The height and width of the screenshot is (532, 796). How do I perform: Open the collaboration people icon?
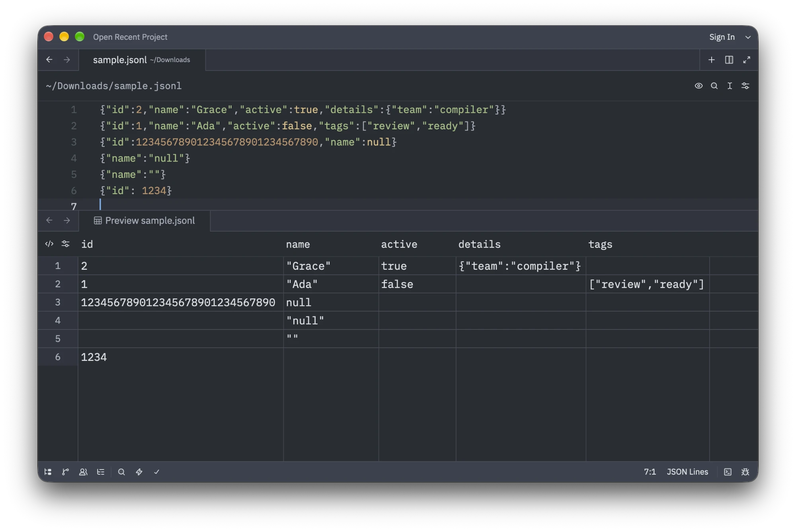coord(83,472)
